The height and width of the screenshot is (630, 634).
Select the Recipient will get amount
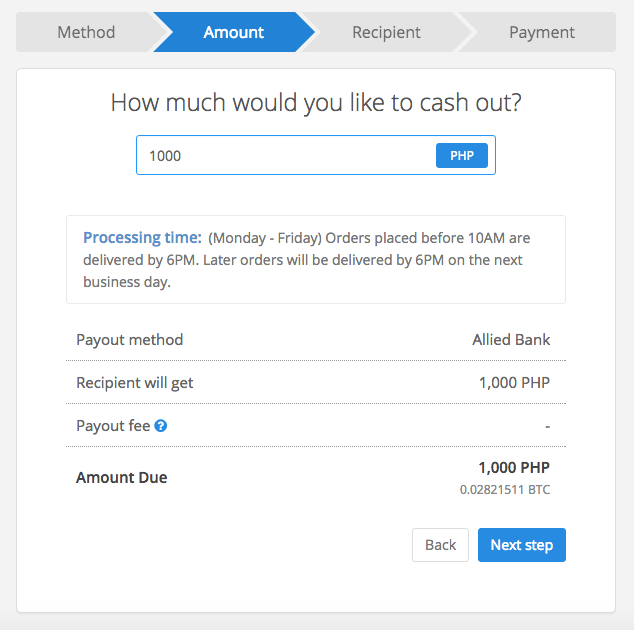pos(514,383)
